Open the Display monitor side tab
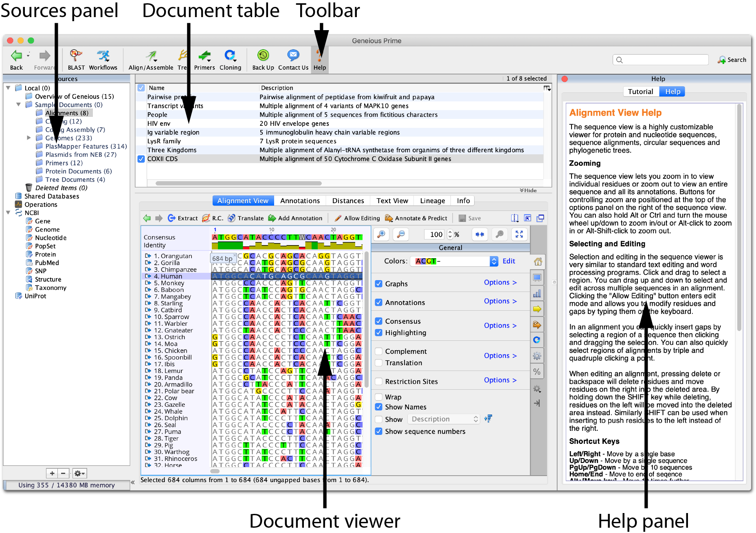This screenshot has width=756, height=533. pos(537,278)
